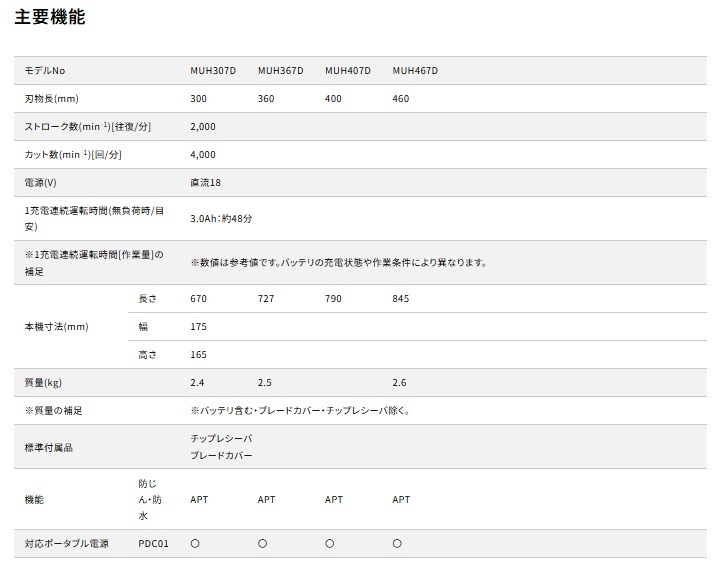Image resolution: width=719 pixels, height=580 pixels.
Task: Select the 刃物長(mm) row label
Action: tap(51, 99)
